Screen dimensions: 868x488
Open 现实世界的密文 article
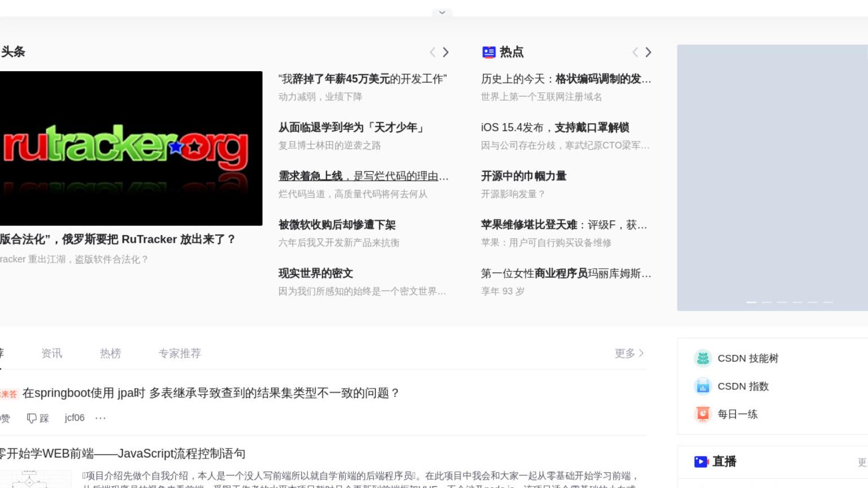click(315, 273)
